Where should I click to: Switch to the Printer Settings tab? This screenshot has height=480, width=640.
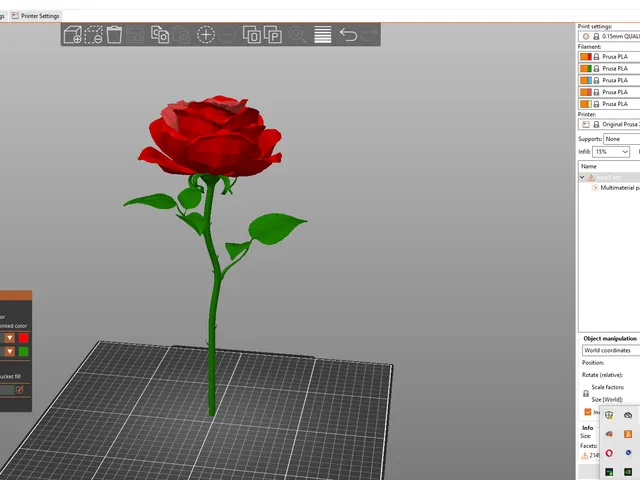pos(36,16)
